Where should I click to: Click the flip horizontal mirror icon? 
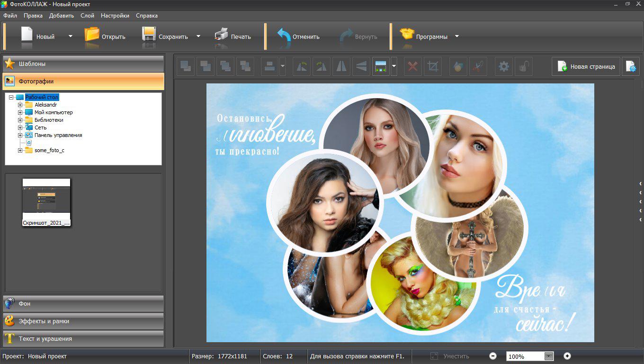pyautogui.click(x=341, y=67)
